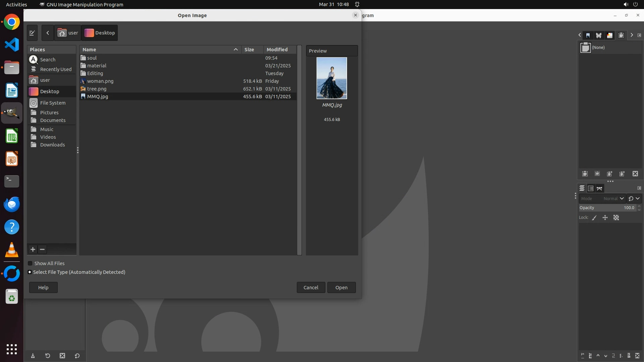Screen dimensions: 644x362
Task: Toggle the lock alpha channel checkerboard icon
Action: click(616, 218)
